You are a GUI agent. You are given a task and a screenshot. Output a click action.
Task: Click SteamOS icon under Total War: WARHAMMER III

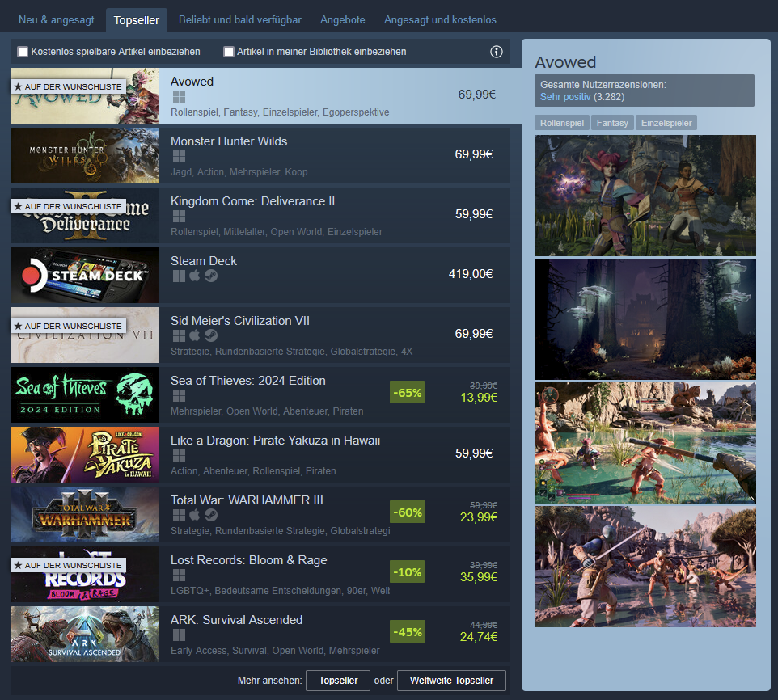211,516
